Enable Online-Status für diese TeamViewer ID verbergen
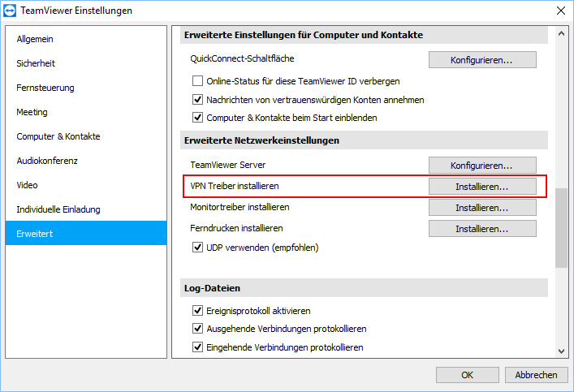Screen dimensions: 574x392 [x=197, y=81]
